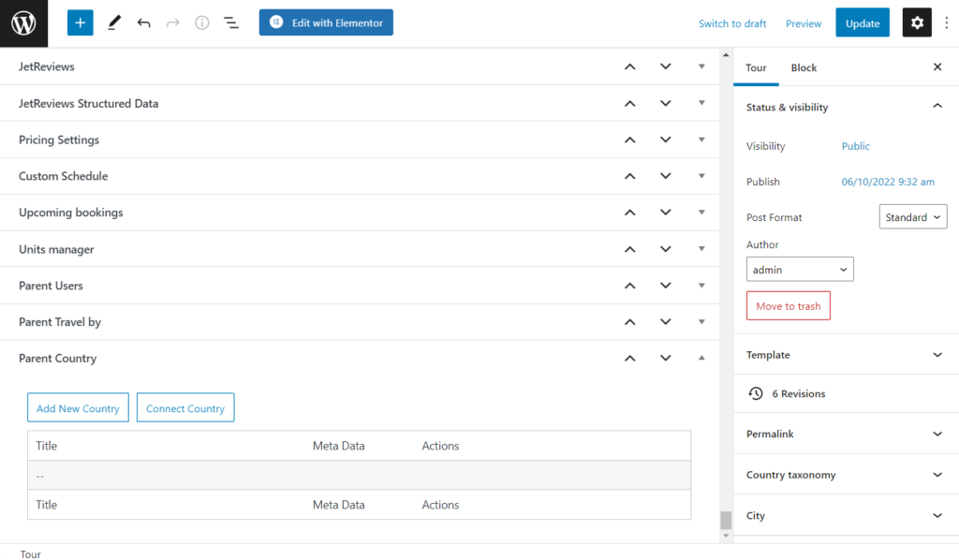Click Add New Country button
This screenshot has width=959, height=560.
78,407
